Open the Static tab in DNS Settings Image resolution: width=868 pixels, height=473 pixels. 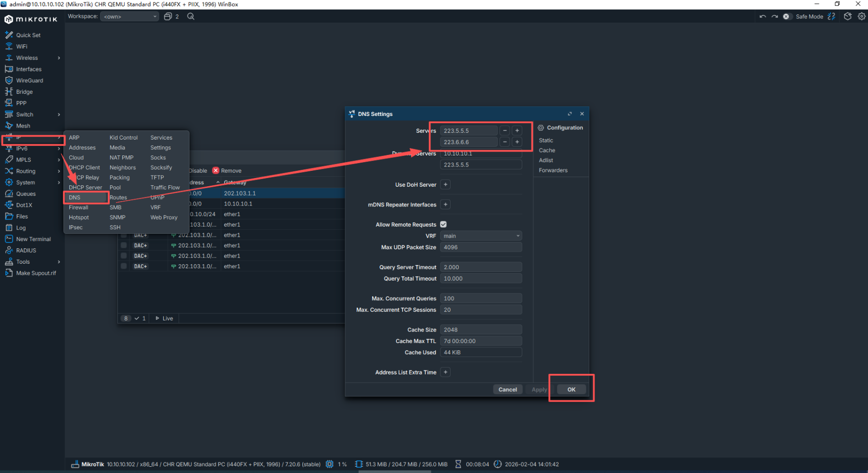(546, 141)
